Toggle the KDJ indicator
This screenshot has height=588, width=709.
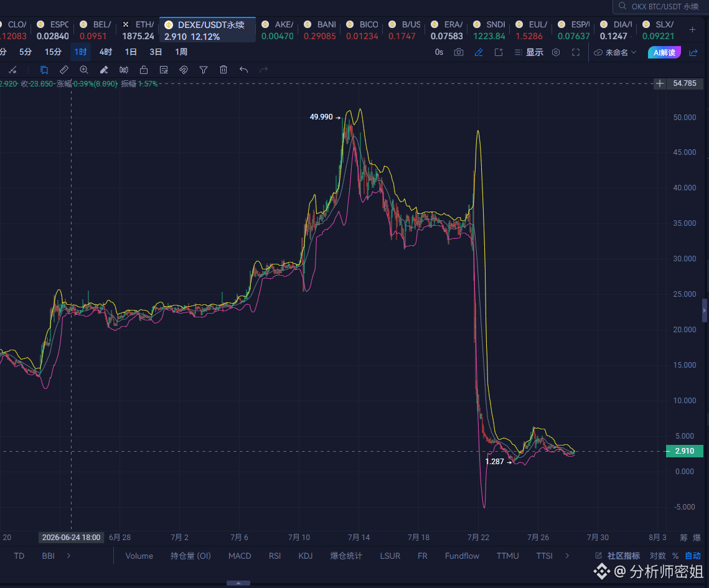(306, 556)
